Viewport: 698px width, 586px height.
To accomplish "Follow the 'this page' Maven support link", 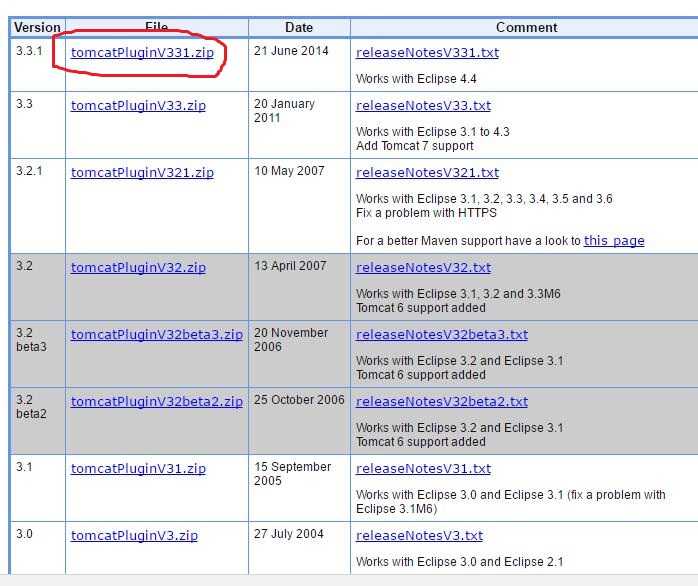I will 614,241.
